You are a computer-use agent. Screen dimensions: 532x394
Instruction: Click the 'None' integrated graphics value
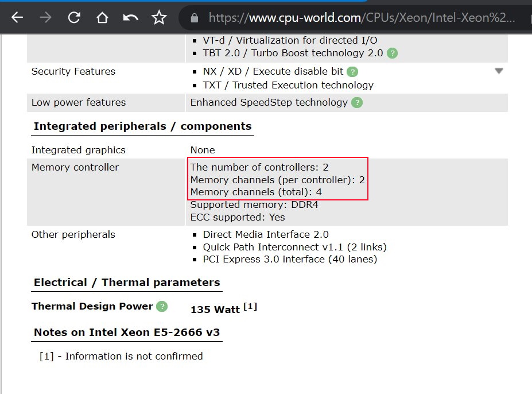[203, 150]
